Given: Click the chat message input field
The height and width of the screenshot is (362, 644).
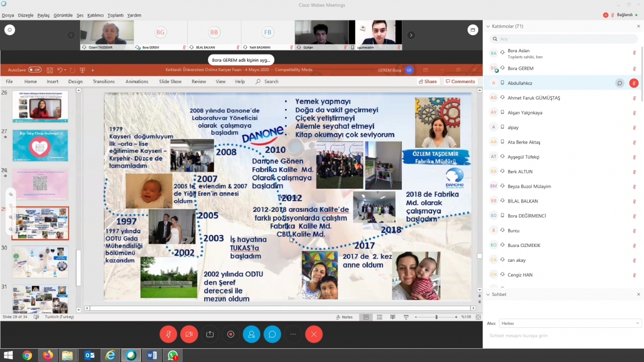Looking at the screenshot, I should [564, 336].
